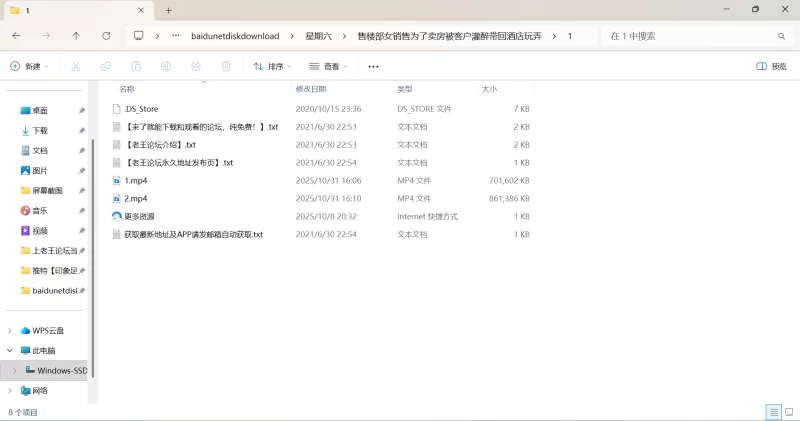Switch to details view icon in status bar
The height and width of the screenshot is (421, 800).
(x=773, y=412)
